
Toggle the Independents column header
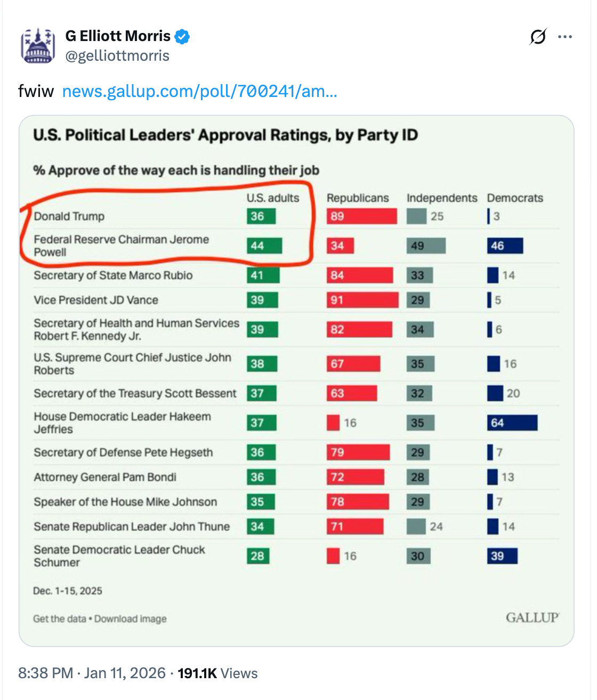442,198
